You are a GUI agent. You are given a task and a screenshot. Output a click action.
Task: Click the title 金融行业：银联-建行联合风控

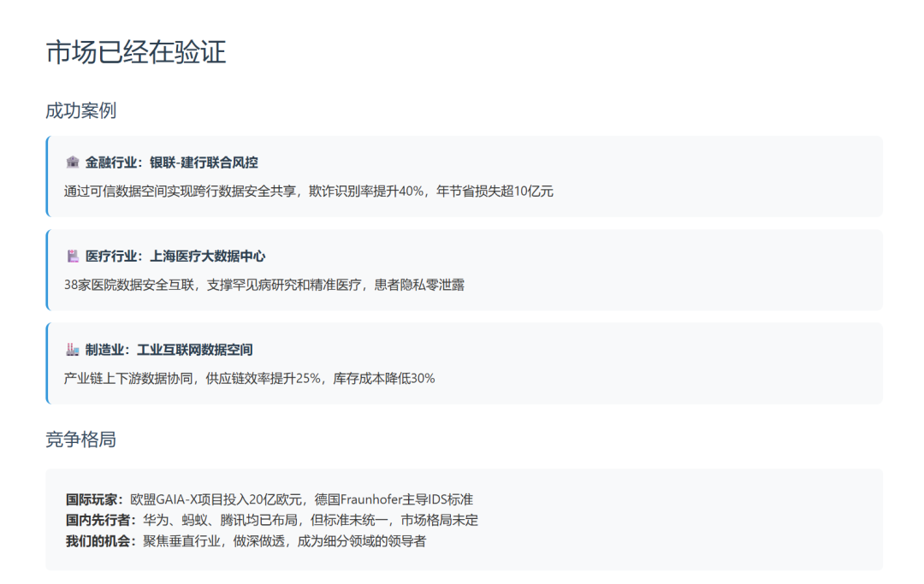[171, 162]
